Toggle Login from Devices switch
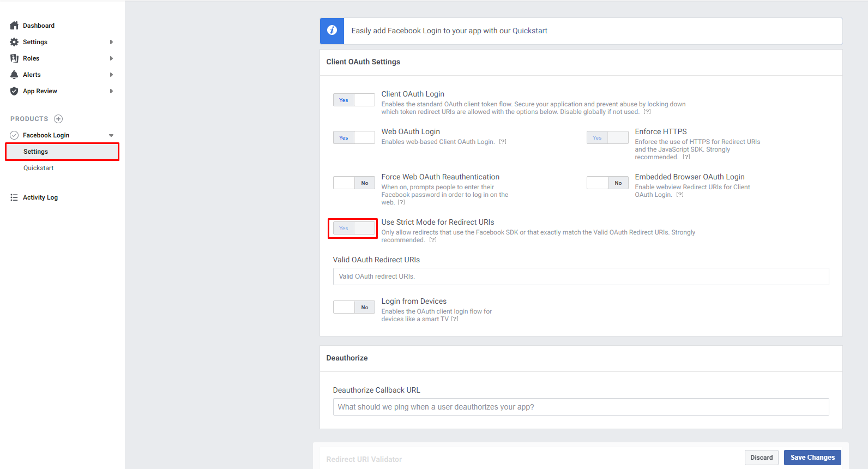The image size is (868, 469). click(354, 307)
